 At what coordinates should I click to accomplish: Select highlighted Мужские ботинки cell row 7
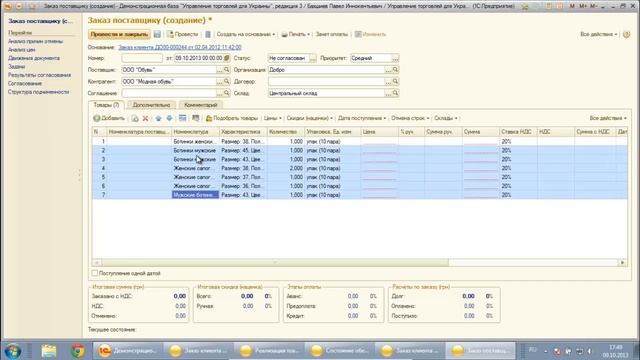coord(195,195)
